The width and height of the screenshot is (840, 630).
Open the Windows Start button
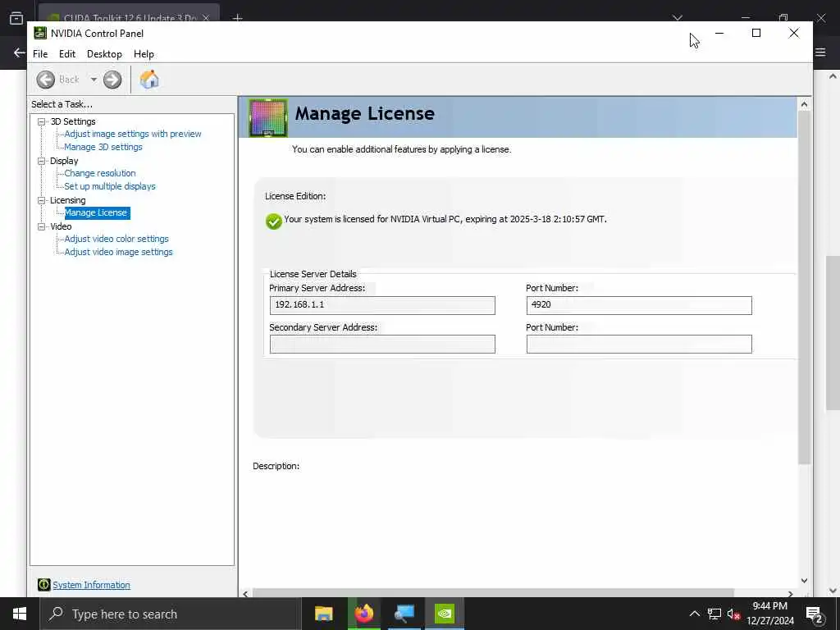(20, 614)
